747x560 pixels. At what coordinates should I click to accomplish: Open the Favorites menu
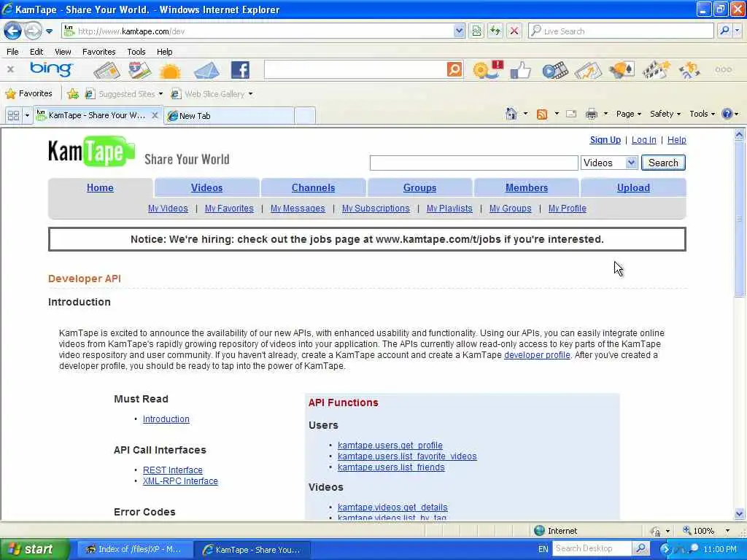(x=98, y=52)
